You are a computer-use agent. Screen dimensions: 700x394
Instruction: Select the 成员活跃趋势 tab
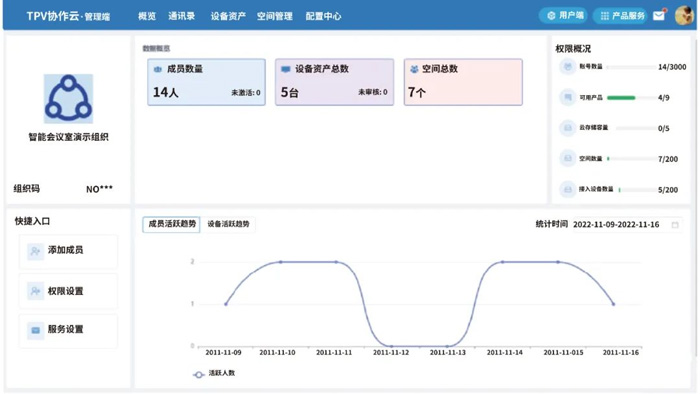(171, 224)
